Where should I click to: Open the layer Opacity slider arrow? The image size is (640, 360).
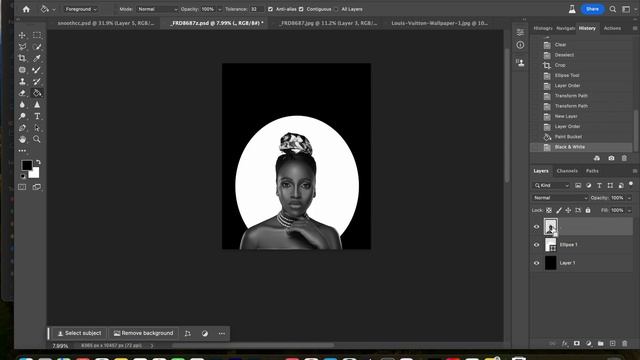pyautogui.click(x=629, y=198)
